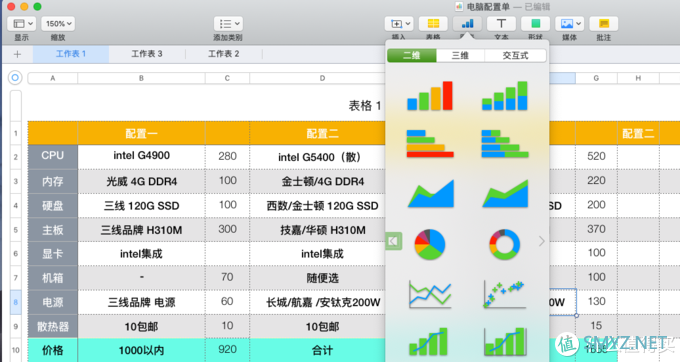The width and height of the screenshot is (680, 362).
Task: Add a new sheet with plus button
Action: tap(17, 54)
